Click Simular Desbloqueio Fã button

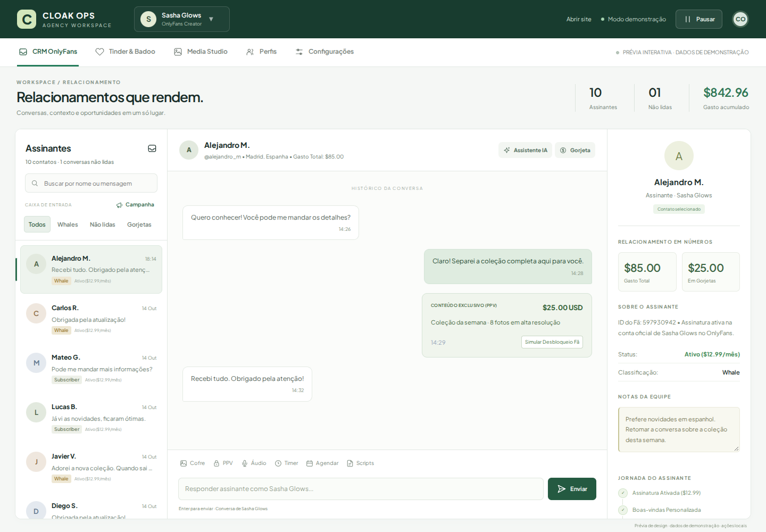[552, 342]
